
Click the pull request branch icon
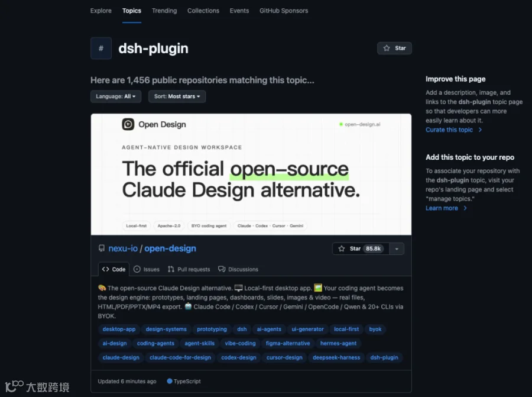[171, 269]
